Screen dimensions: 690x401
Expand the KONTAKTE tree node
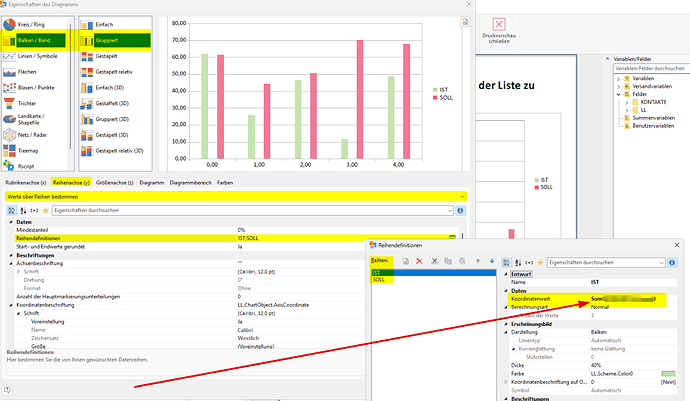tap(627, 103)
